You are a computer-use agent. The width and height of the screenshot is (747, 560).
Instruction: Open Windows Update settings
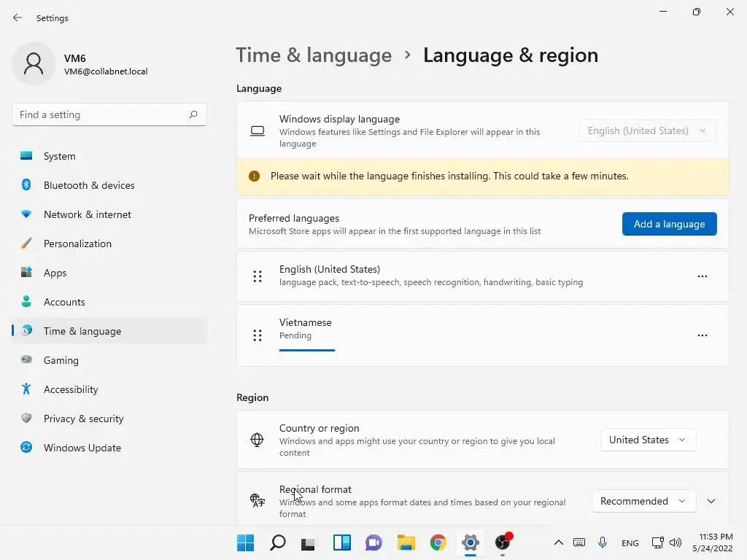[109, 448]
